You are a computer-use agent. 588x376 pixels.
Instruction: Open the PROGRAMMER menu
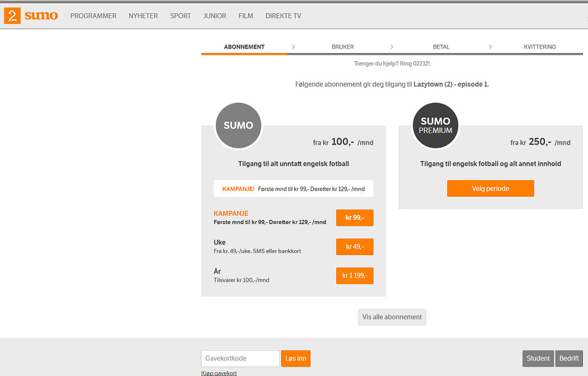pos(93,16)
